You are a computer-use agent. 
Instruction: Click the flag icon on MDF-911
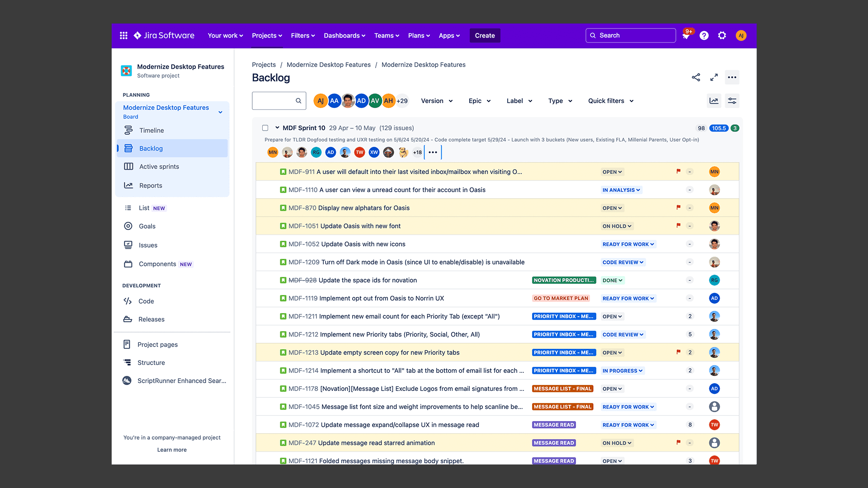tap(678, 171)
